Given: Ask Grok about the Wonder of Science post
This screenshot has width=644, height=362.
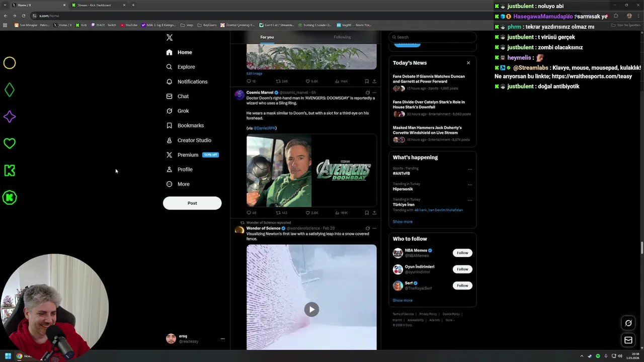Looking at the screenshot, I should tap(368, 228).
